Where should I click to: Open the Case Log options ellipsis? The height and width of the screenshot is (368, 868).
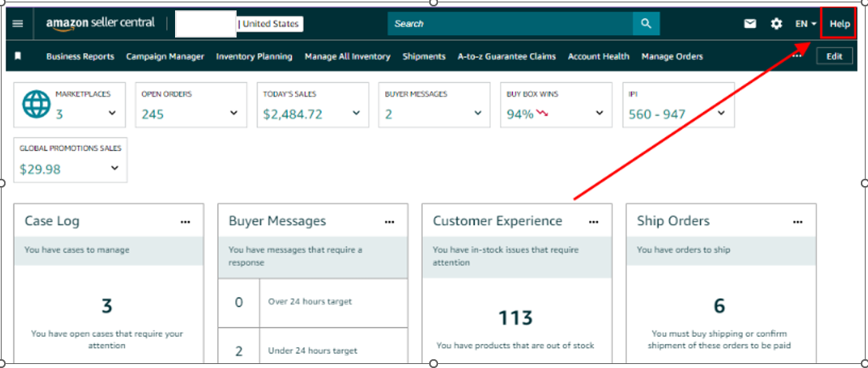pos(185,222)
